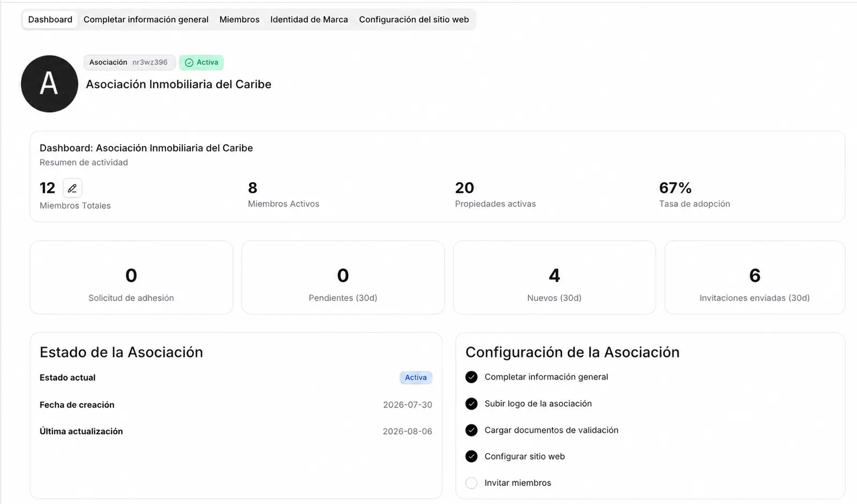
Task: Click checked circle for Configurar sitio web
Action: 471,456
